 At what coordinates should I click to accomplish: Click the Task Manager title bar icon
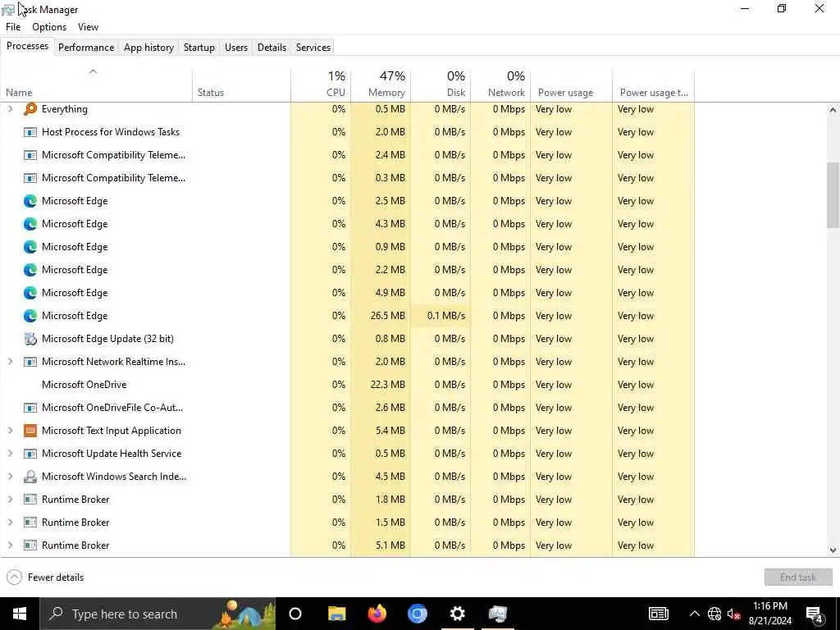pos(8,10)
